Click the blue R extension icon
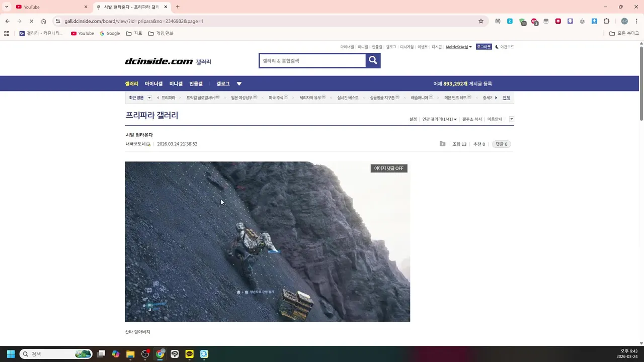 pos(510,21)
